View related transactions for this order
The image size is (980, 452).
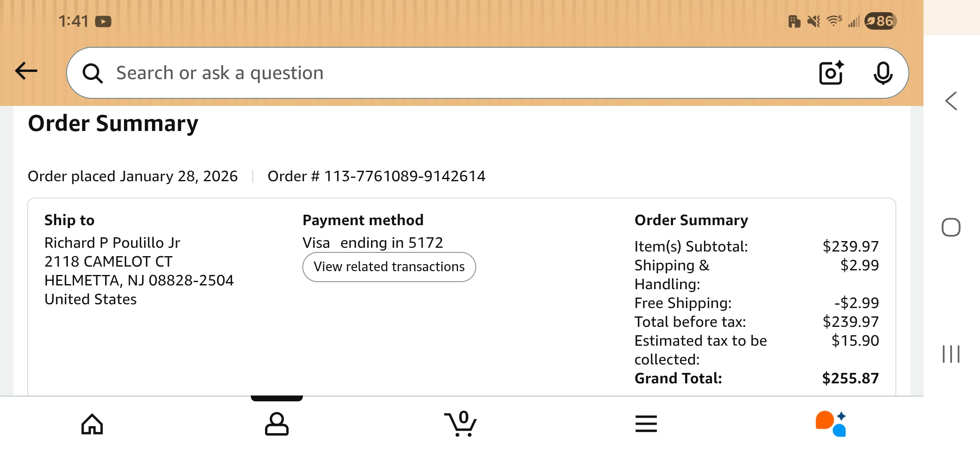pyautogui.click(x=389, y=267)
